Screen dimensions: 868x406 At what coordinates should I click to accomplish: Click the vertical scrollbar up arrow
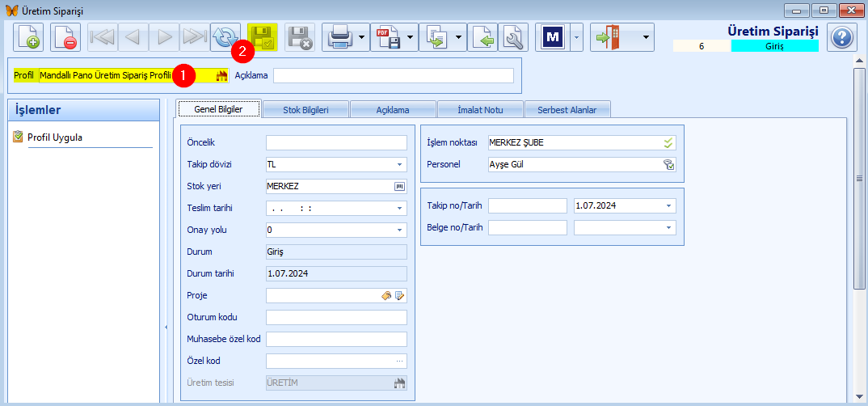coord(860,61)
